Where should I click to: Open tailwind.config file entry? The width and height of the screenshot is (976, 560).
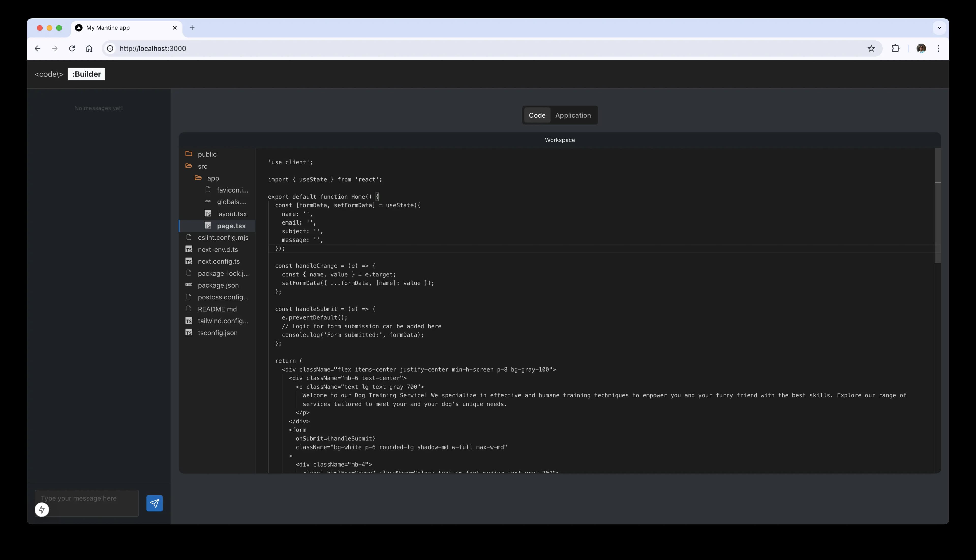point(217,321)
